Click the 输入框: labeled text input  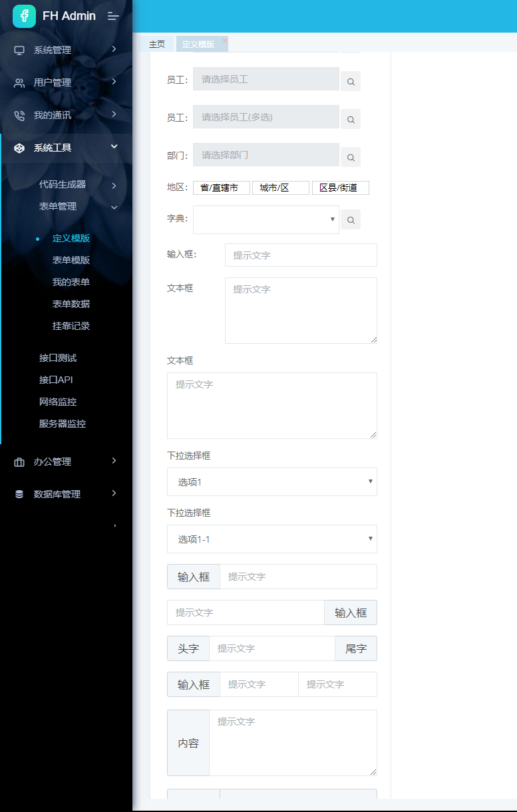coord(301,255)
